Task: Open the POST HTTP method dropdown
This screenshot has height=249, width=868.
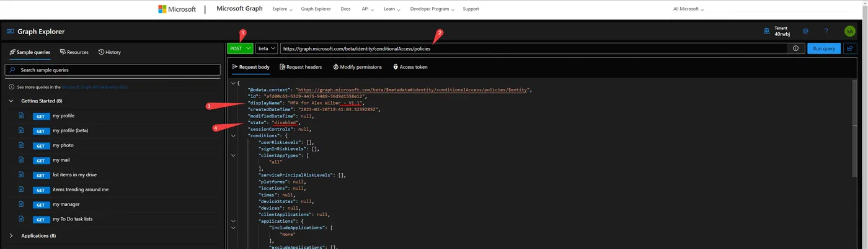Action: tap(240, 48)
